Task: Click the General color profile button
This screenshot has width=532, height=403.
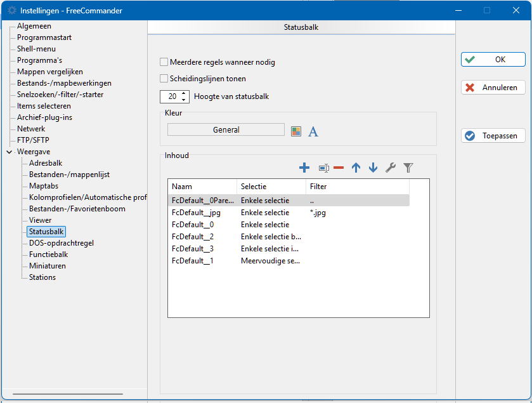Action: pos(226,129)
